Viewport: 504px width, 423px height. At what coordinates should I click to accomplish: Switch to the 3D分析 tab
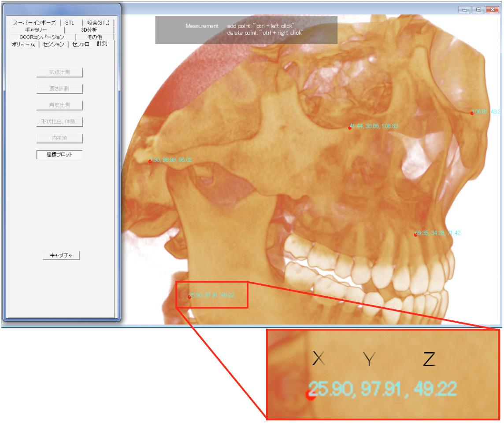point(89,30)
